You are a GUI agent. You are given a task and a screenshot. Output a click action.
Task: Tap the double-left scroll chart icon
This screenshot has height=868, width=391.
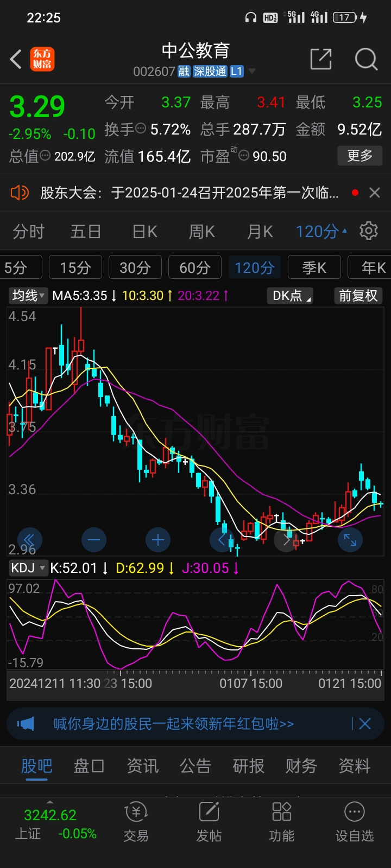pos(29,540)
